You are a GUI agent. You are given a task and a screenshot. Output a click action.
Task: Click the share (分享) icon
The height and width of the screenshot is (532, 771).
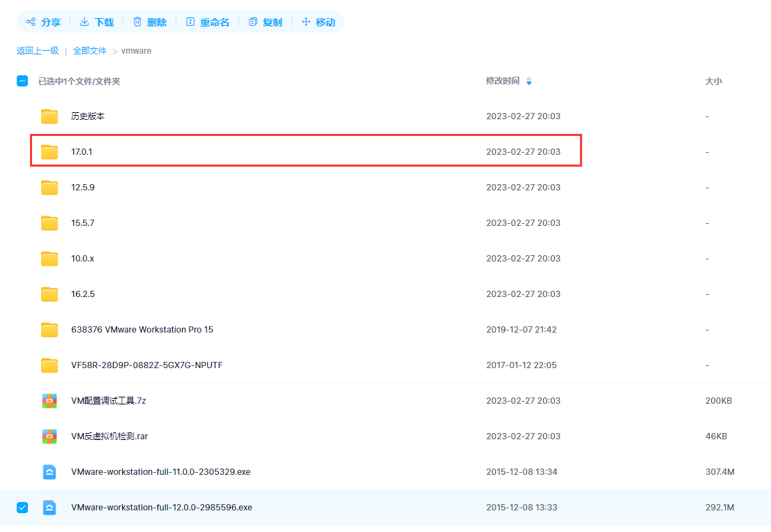[x=31, y=22]
